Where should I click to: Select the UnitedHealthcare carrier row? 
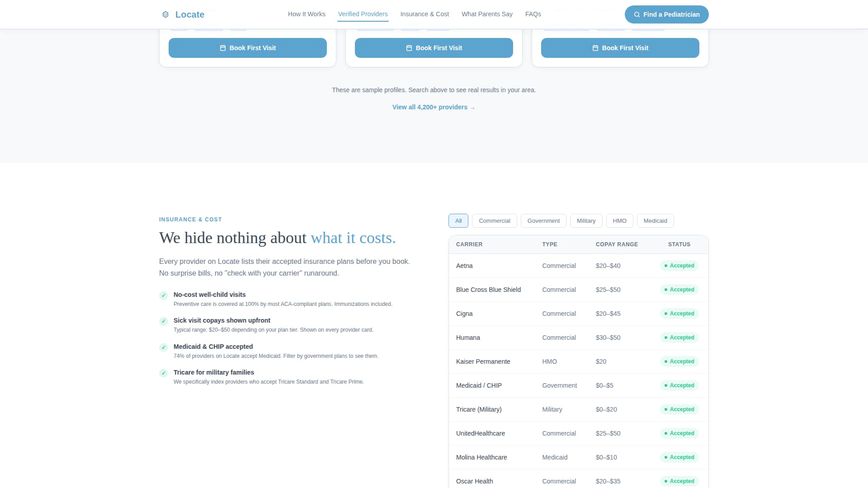point(579,433)
